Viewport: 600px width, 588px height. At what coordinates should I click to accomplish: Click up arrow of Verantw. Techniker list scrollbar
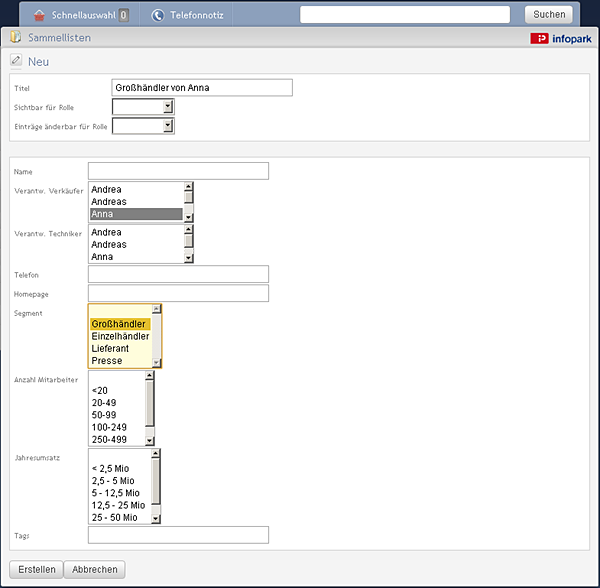click(188, 229)
